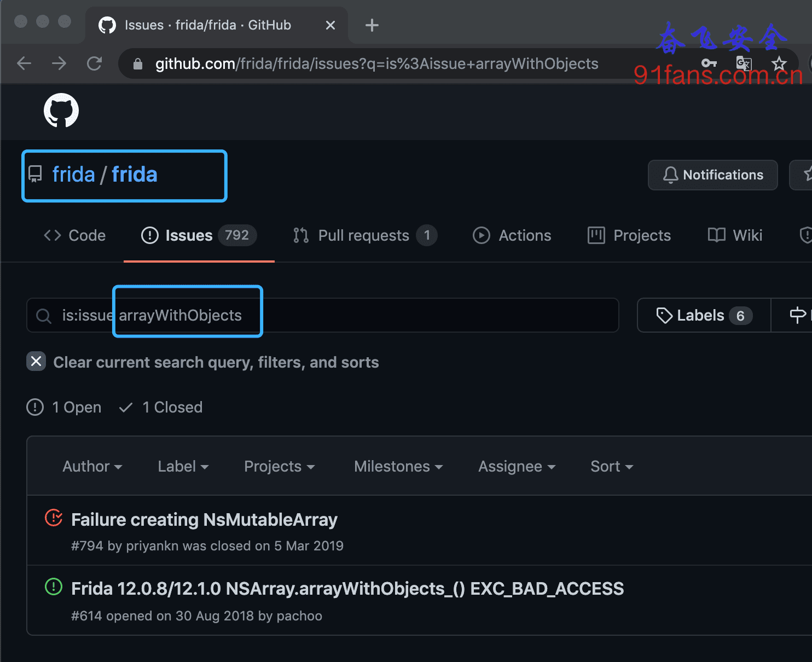This screenshot has width=812, height=662.
Task: Click the browser address bar URL
Action: click(x=376, y=63)
